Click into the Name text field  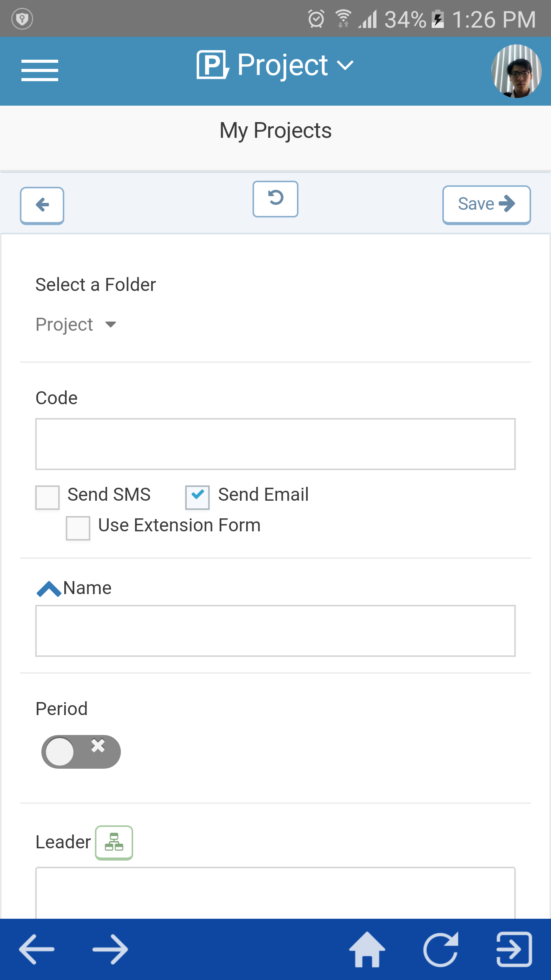[x=275, y=631]
